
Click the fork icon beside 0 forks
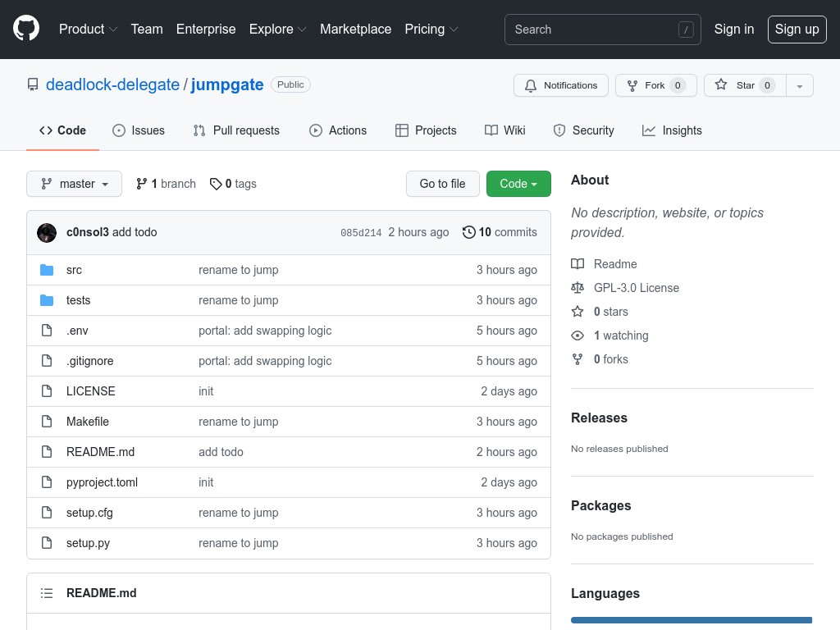[x=577, y=359]
